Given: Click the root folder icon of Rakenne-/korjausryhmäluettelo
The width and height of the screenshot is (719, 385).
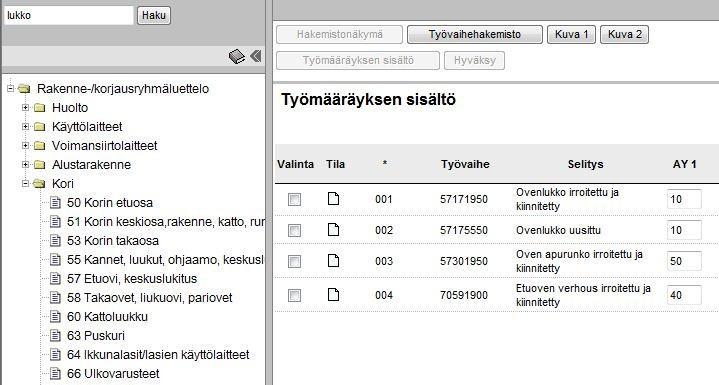Looking at the screenshot, I should click(24, 88).
